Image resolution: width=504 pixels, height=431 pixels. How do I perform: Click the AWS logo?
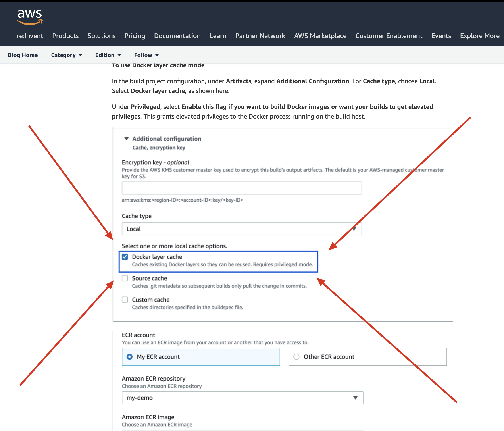pyautogui.click(x=30, y=17)
